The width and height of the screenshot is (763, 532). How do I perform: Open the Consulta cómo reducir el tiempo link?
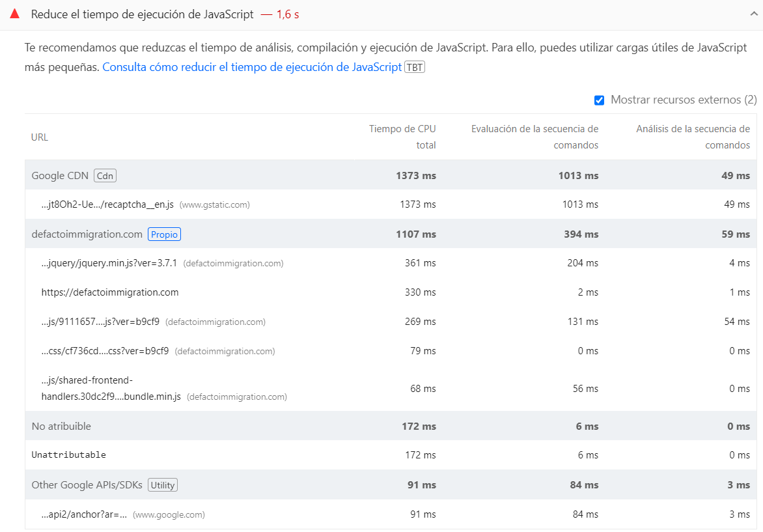click(252, 67)
